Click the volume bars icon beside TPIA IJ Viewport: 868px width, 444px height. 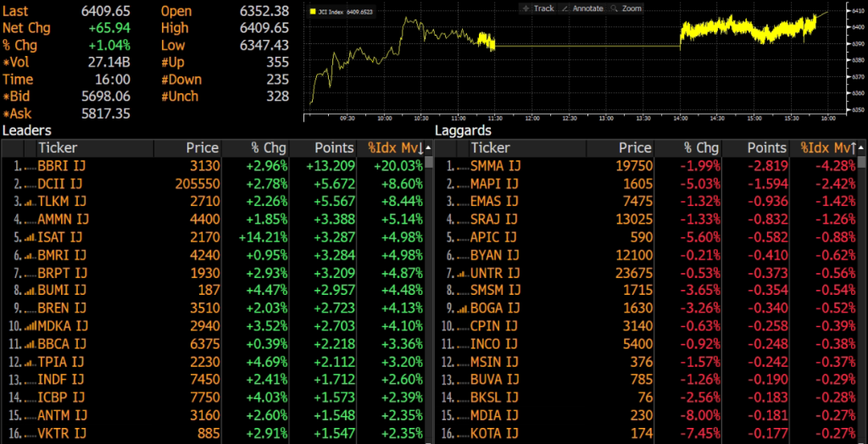click(31, 362)
